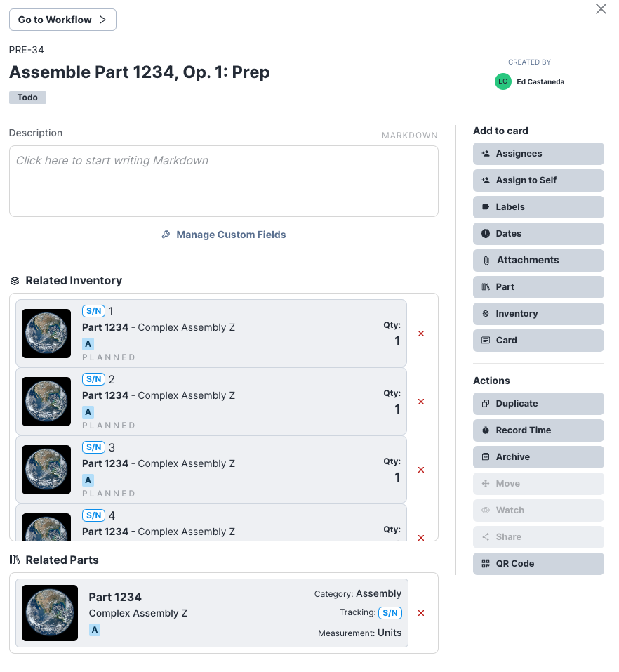The height and width of the screenshot is (672, 619).
Task: Click the Archive box icon
Action: coord(484,456)
